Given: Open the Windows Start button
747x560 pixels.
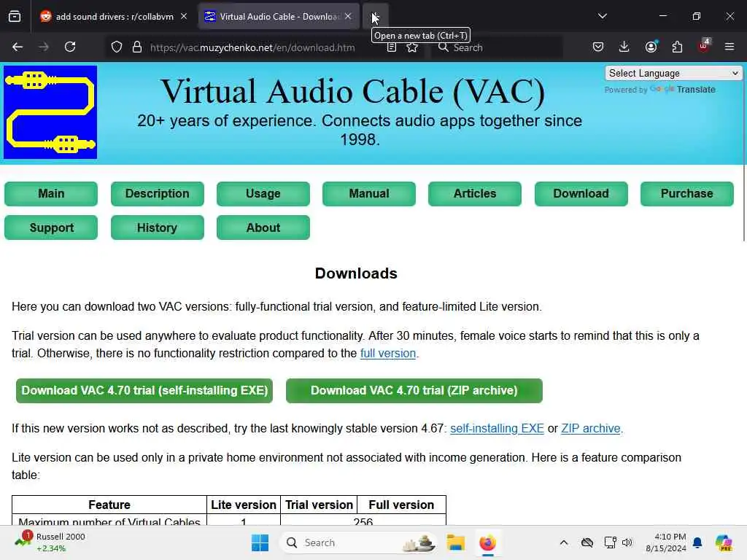Looking at the screenshot, I should click(260, 542).
